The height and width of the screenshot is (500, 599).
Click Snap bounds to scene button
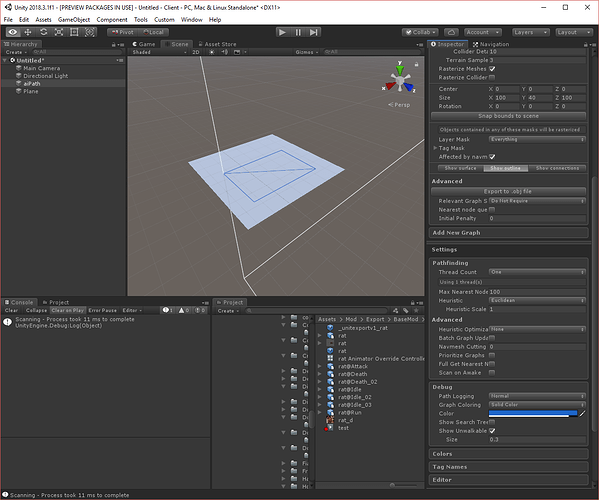pos(508,116)
